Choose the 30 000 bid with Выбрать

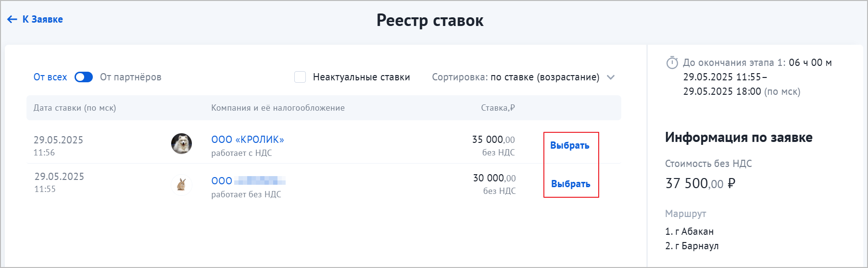point(571,184)
